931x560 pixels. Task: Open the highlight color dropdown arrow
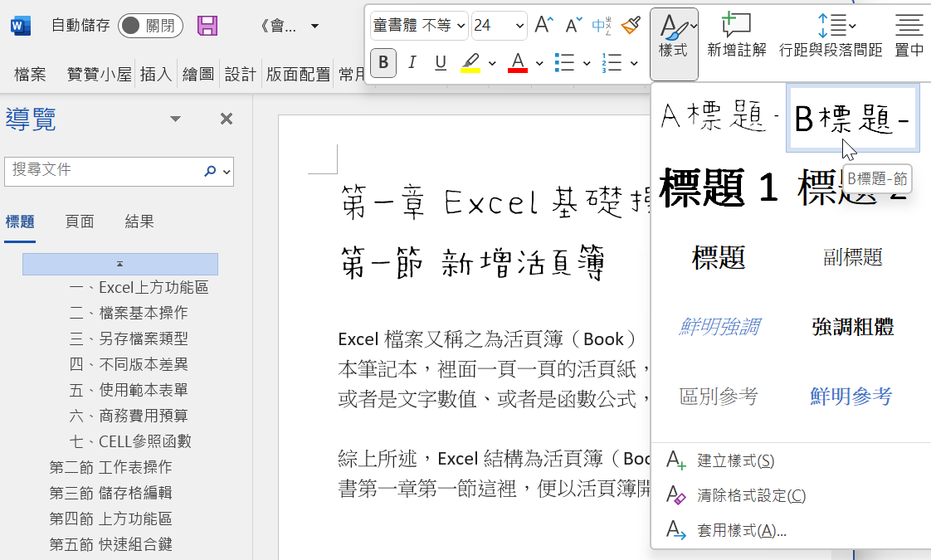pyautogui.click(x=492, y=63)
